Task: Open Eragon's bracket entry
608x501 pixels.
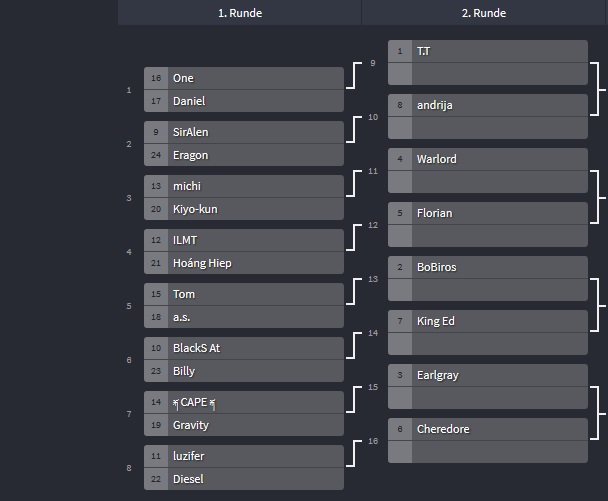Action: [x=244, y=155]
